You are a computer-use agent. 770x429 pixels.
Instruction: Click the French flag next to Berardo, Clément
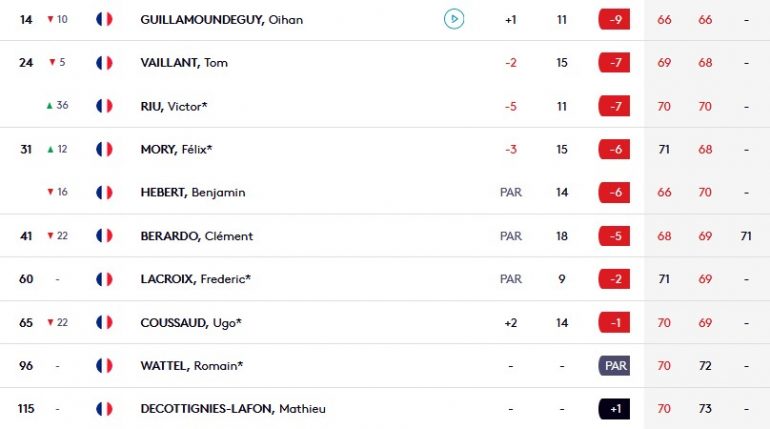104,236
